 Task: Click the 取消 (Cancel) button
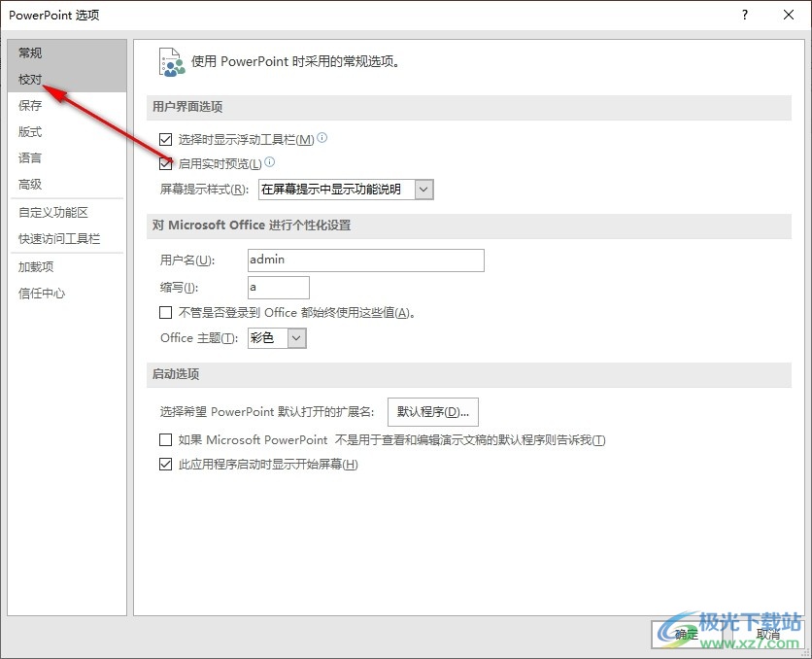[767, 634]
